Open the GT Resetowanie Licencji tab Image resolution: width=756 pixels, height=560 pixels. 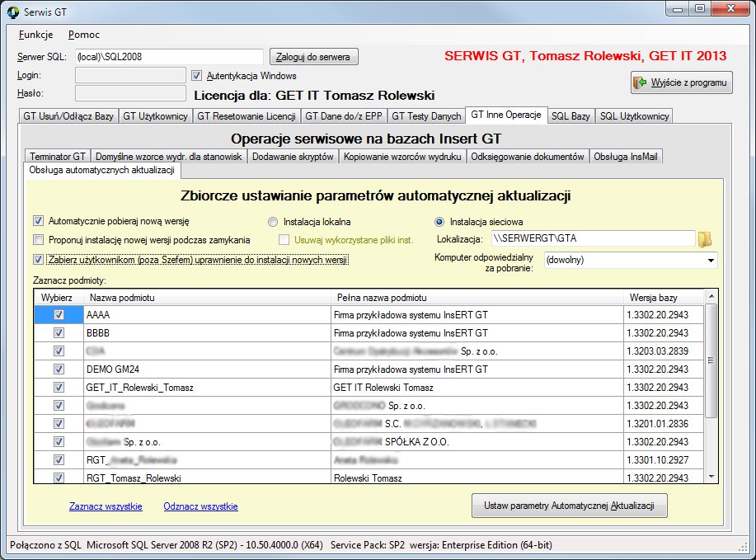click(247, 116)
